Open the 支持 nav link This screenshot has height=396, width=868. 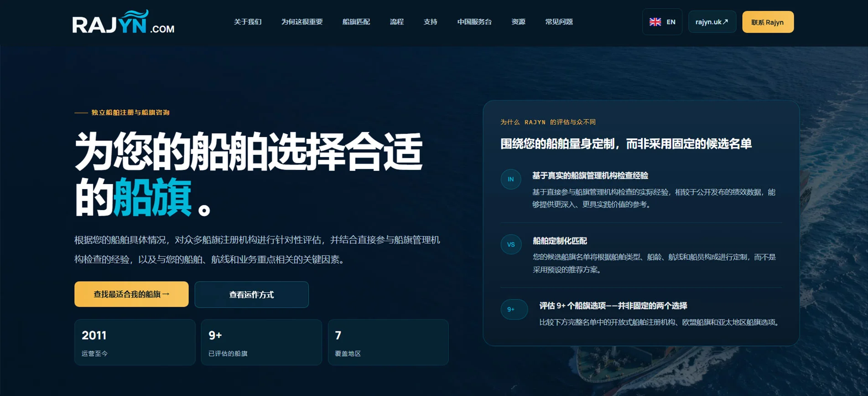431,22
